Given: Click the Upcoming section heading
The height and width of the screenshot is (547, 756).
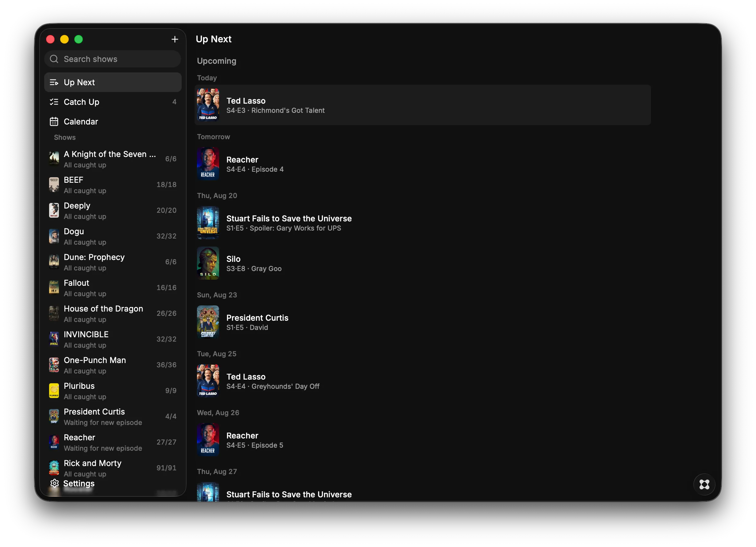Looking at the screenshot, I should pos(217,61).
